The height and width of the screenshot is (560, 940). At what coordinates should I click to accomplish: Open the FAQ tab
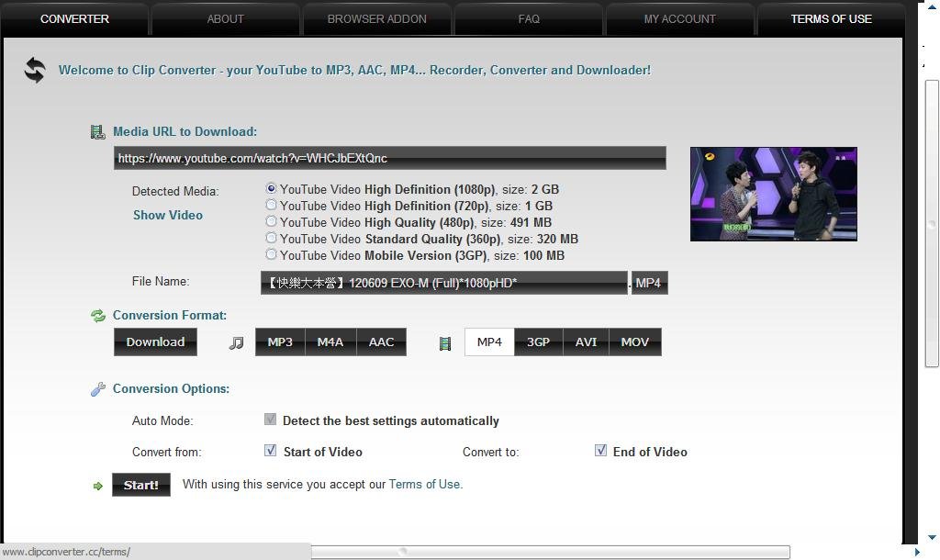(529, 18)
